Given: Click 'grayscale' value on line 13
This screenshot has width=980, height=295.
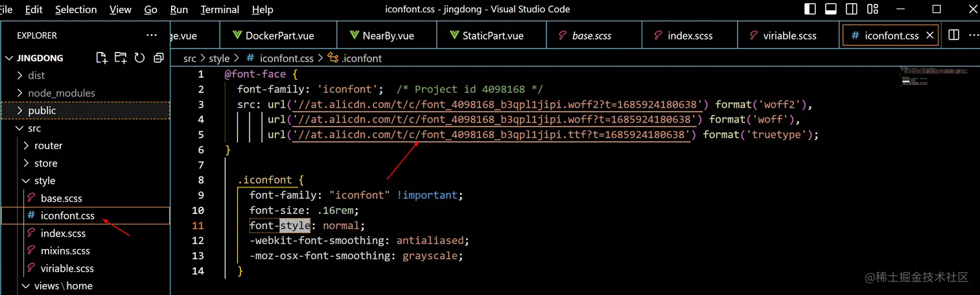Looking at the screenshot, I should pos(430,255).
